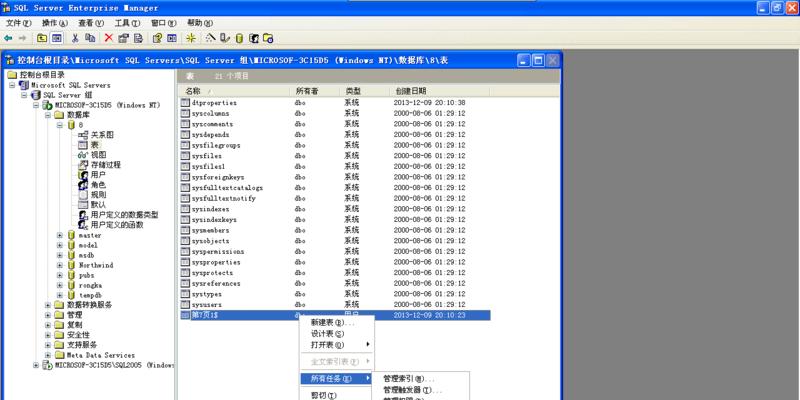The image size is (800, 400).
Task: Click the Up one level folder icon
Action: pos(42,38)
